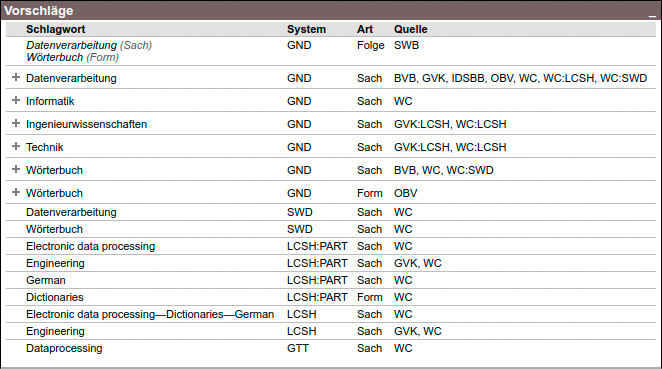Screen dimensions: 662x369
Task: Click the Quelle column header
Action: 410,29
